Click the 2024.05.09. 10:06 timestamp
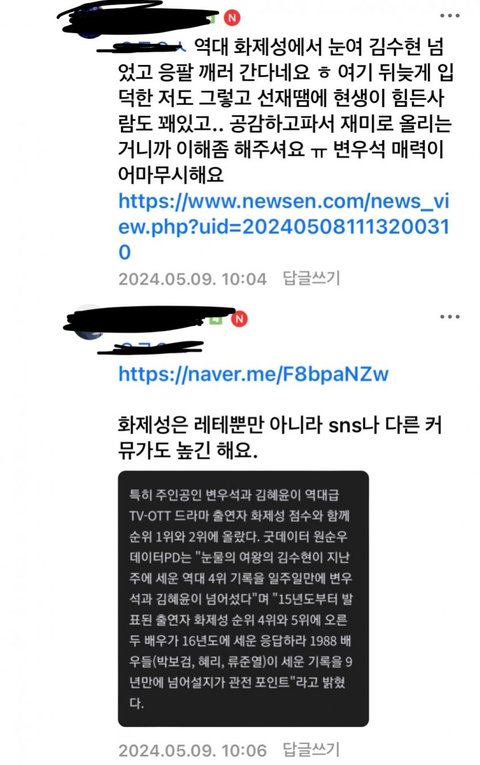This screenshot has height=765, width=480. pos(192,750)
